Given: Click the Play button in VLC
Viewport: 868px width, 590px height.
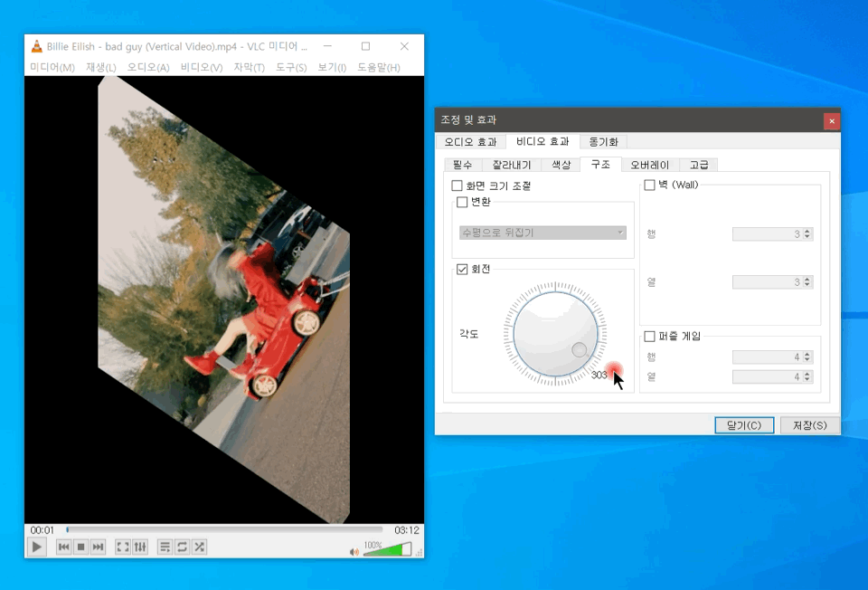Looking at the screenshot, I should tap(36, 547).
